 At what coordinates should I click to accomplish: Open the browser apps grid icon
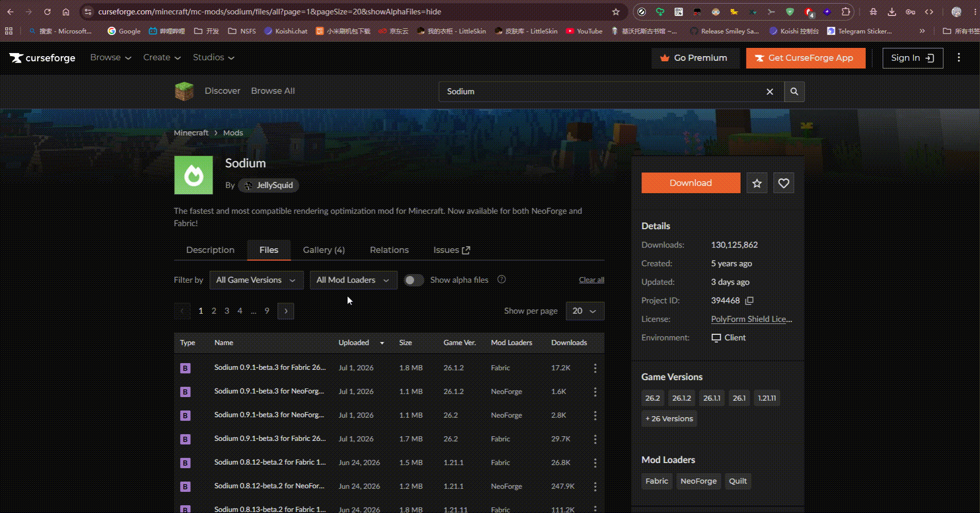(x=9, y=31)
